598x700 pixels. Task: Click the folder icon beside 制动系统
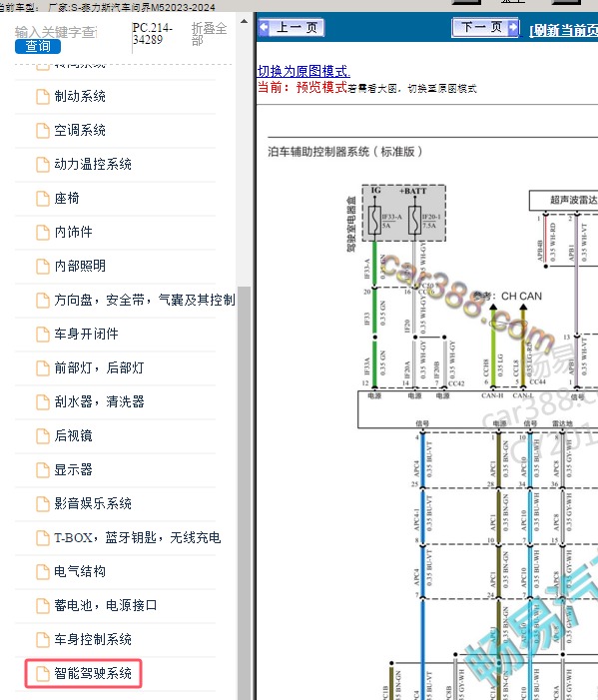pyautogui.click(x=43, y=97)
